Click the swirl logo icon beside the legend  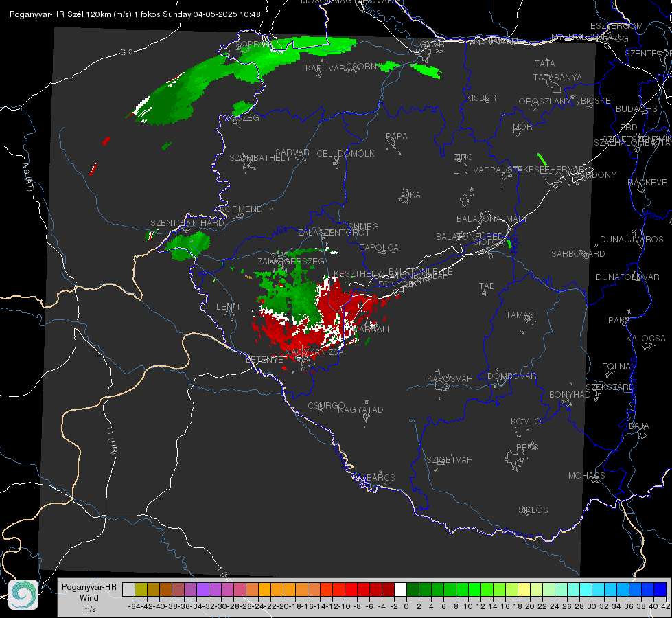click(23, 595)
